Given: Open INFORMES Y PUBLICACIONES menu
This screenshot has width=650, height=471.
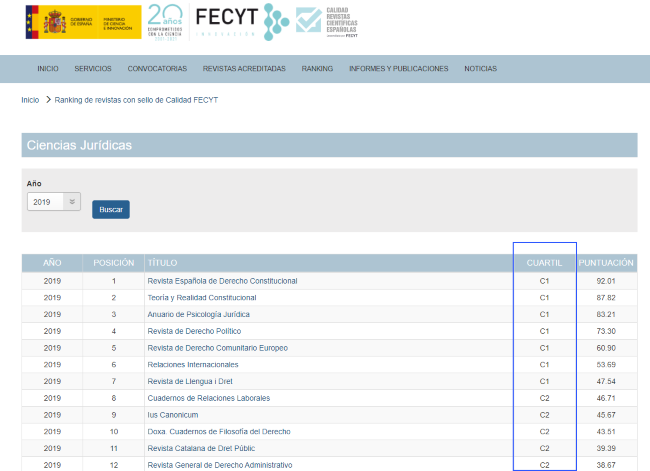Looking at the screenshot, I should 398,69.
